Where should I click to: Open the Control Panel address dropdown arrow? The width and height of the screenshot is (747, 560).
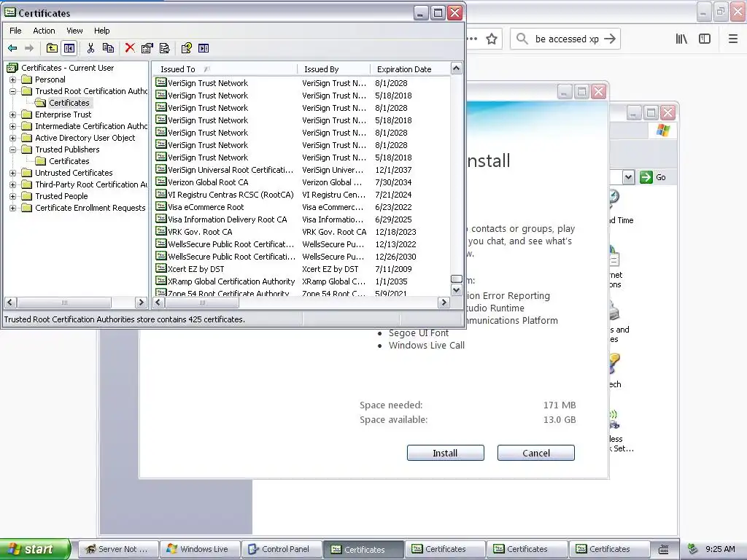click(x=628, y=177)
